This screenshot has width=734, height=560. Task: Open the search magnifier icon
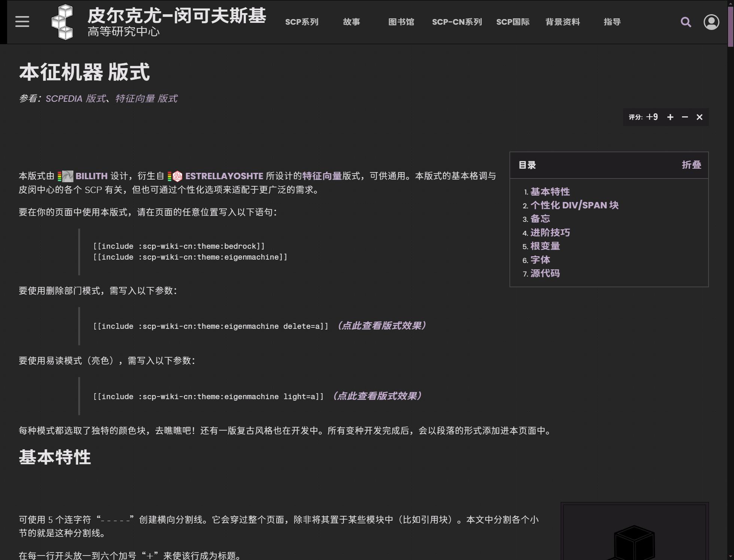click(x=686, y=22)
